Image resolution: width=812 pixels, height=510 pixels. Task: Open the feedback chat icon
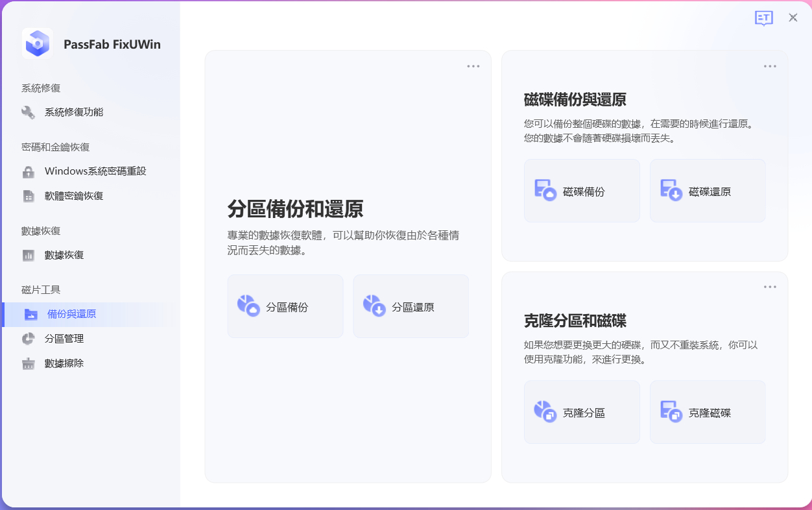[x=764, y=18]
